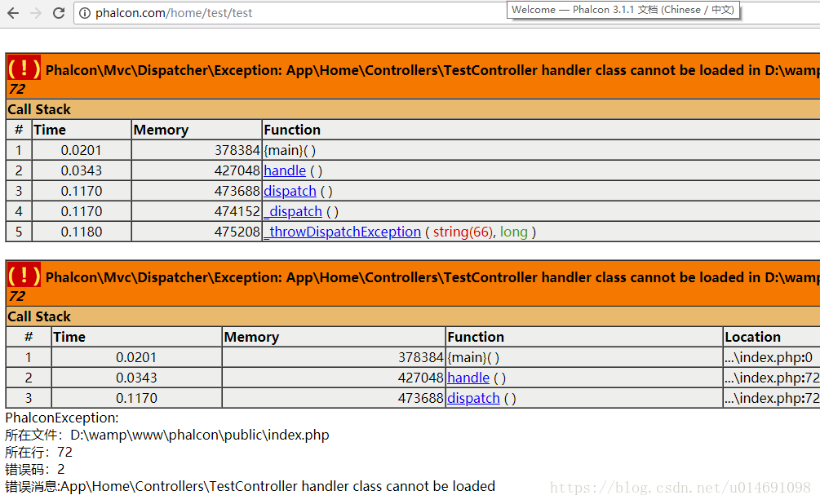Viewport: 820px width, 504px height.
Task: Click the warning icon in first error header
Action: tap(24, 68)
